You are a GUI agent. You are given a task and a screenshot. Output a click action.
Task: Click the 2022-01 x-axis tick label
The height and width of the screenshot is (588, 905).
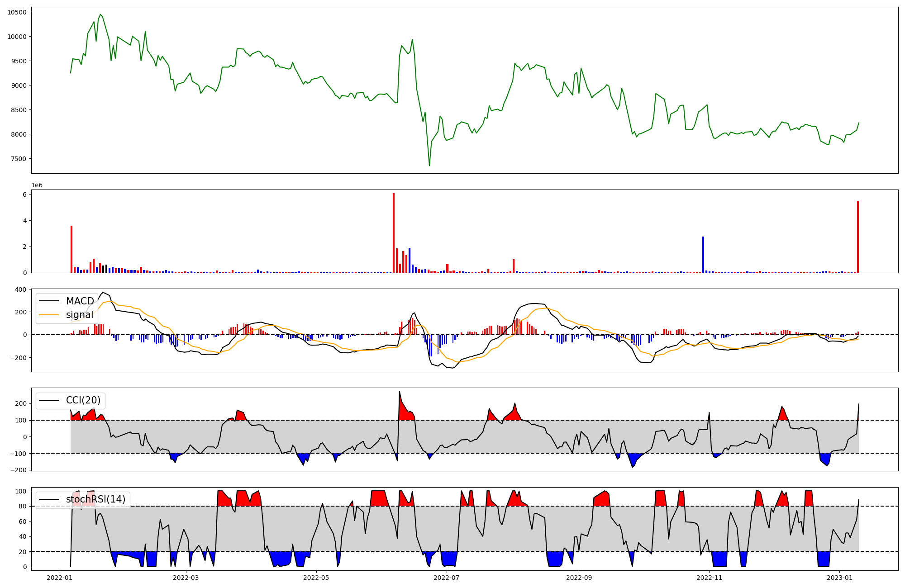(60, 578)
